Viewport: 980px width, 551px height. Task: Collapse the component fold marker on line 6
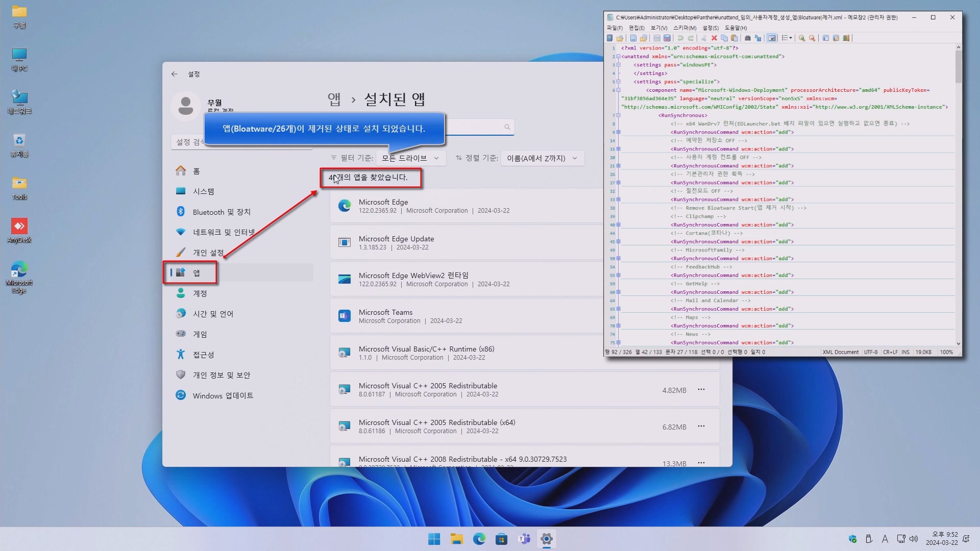(x=618, y=90)
